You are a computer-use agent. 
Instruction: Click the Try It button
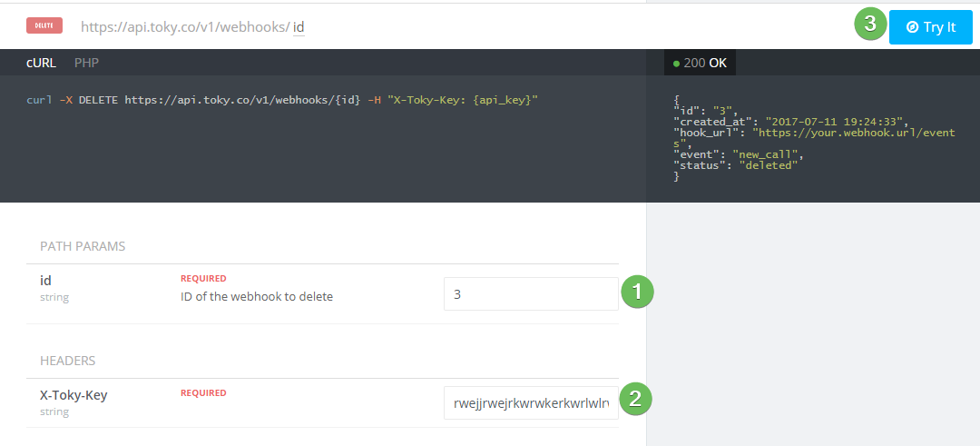pos(931,27)
